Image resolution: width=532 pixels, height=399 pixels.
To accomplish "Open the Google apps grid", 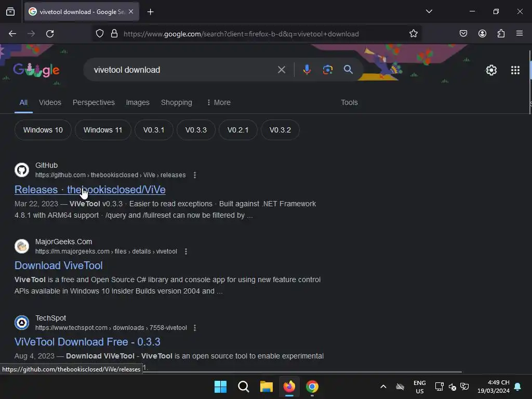I will (515, 70).
